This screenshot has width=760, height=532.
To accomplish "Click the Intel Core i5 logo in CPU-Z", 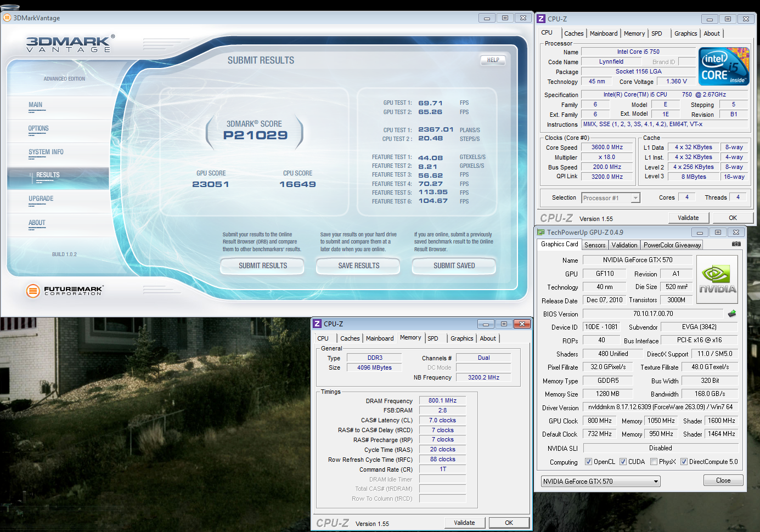I will coord(724,66).
